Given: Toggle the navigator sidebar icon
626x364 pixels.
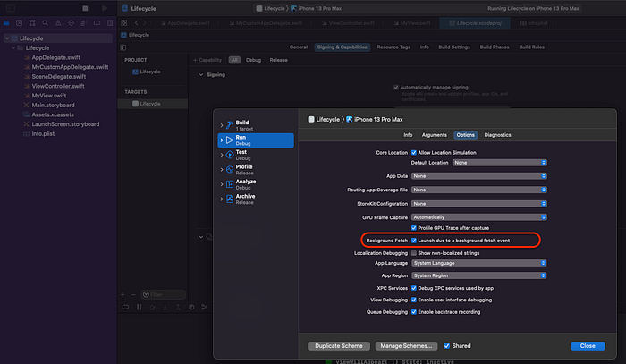Looking at the screenshot, I should click(x=11, y=8).
